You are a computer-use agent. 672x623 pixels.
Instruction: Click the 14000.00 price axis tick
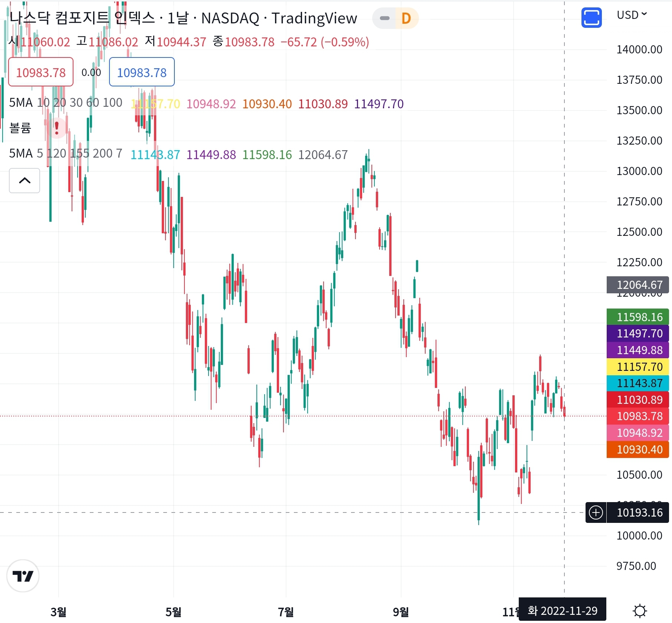(639, 49)
